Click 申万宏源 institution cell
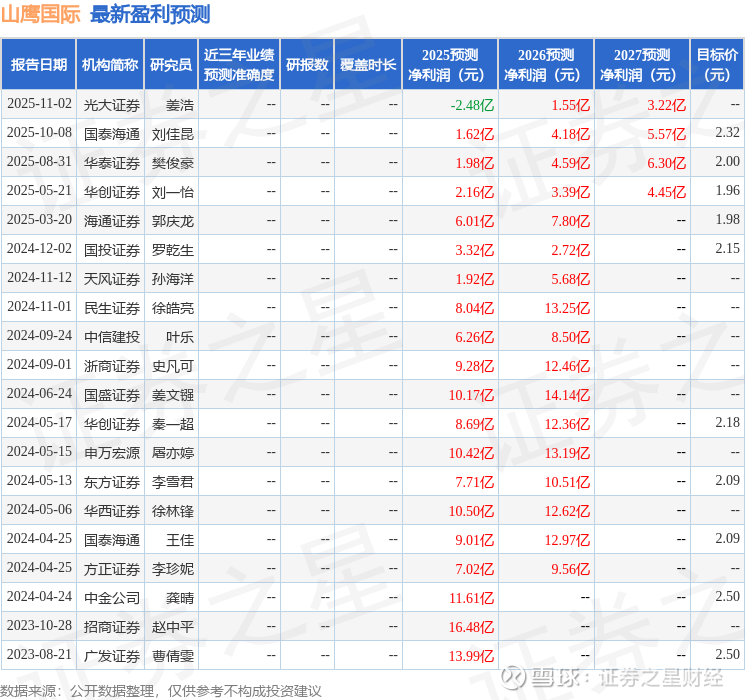Screen dimensions: 745x700 (112, 452)
